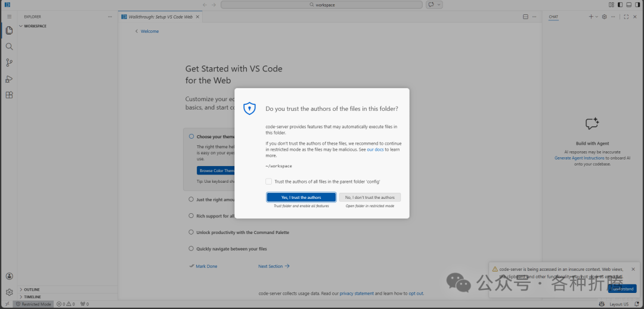Image resolution: width=644 pixels, height=309 pixels.
Task: Dismiss the insecure context notification
Action: [633, 269]
